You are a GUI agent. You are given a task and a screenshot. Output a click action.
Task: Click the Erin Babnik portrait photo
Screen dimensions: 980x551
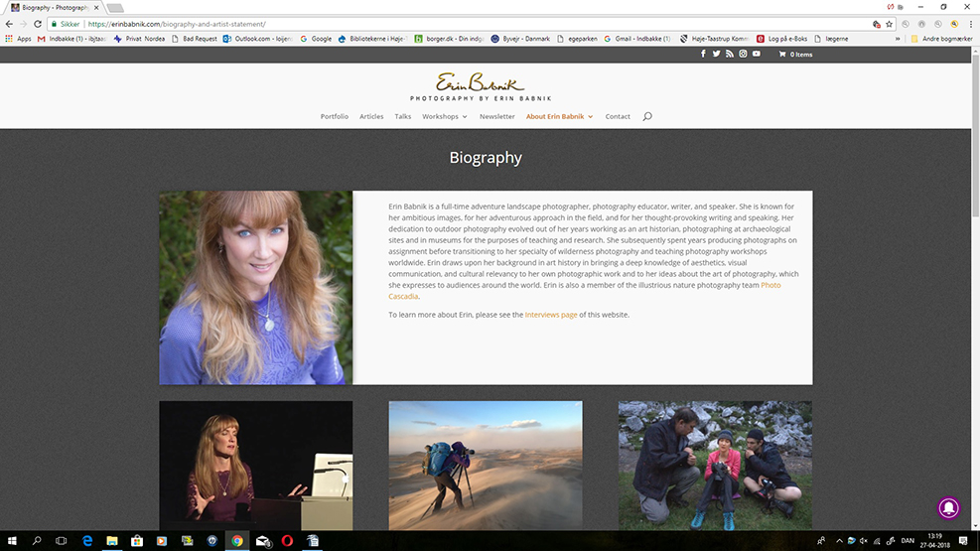coord(255,287)
